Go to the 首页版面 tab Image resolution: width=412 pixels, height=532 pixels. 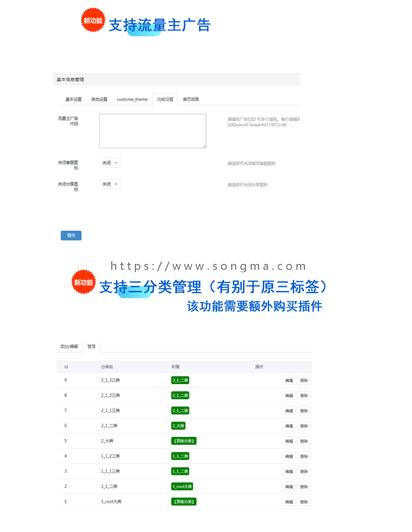point(191,99)
